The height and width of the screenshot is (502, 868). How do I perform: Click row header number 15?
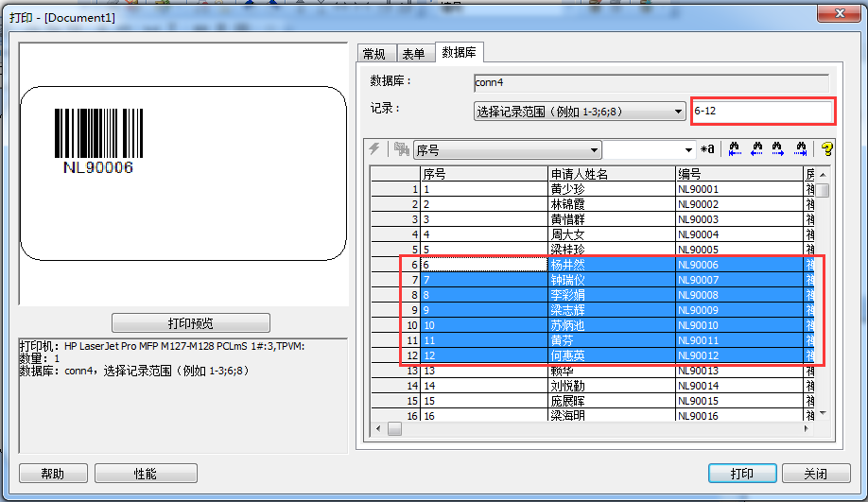point(395,401)
